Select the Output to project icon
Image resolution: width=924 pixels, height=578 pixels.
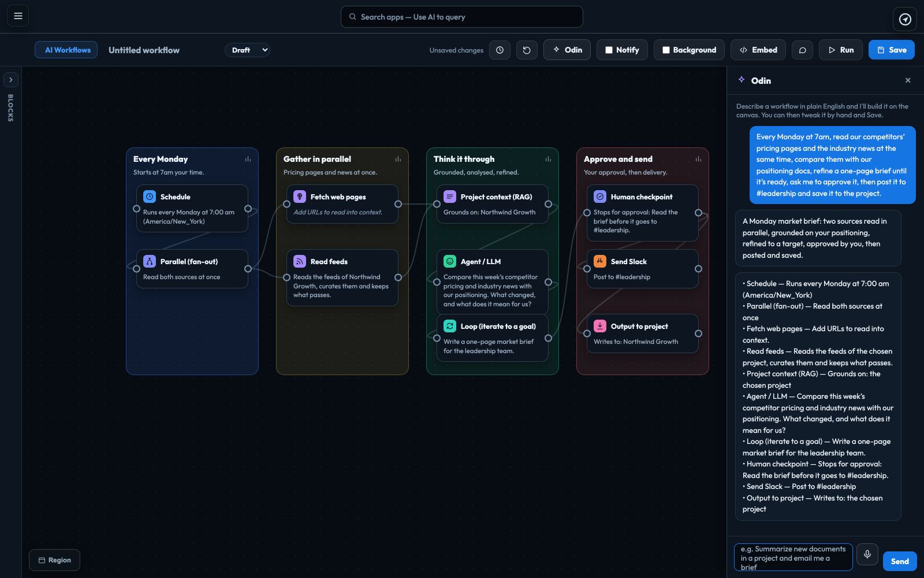(x=600, y=326)
